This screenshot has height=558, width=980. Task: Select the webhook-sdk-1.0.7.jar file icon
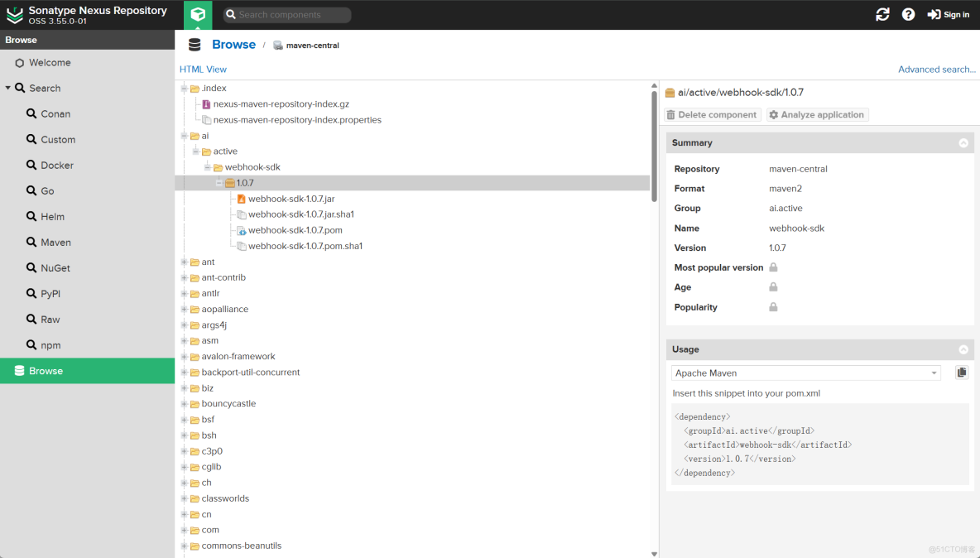[x=240, y=199]
